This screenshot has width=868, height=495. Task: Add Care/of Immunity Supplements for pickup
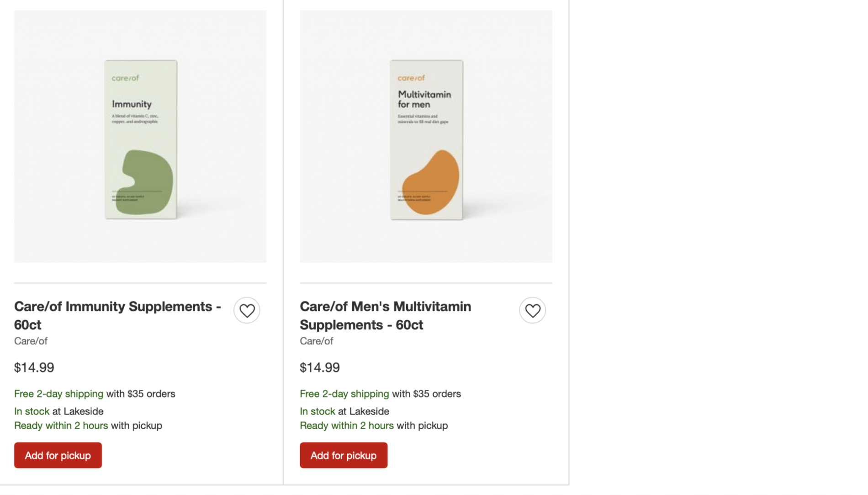58,455
